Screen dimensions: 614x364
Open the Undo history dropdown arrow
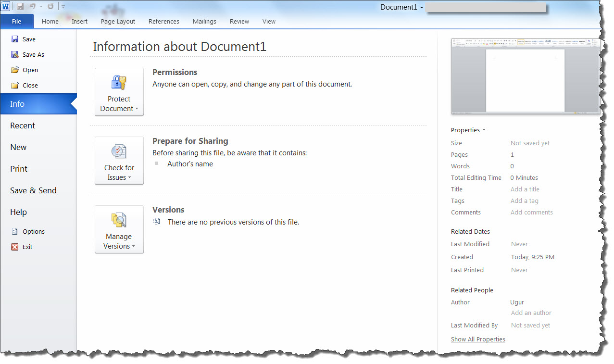pyautogui.click(x=41, y=7)
